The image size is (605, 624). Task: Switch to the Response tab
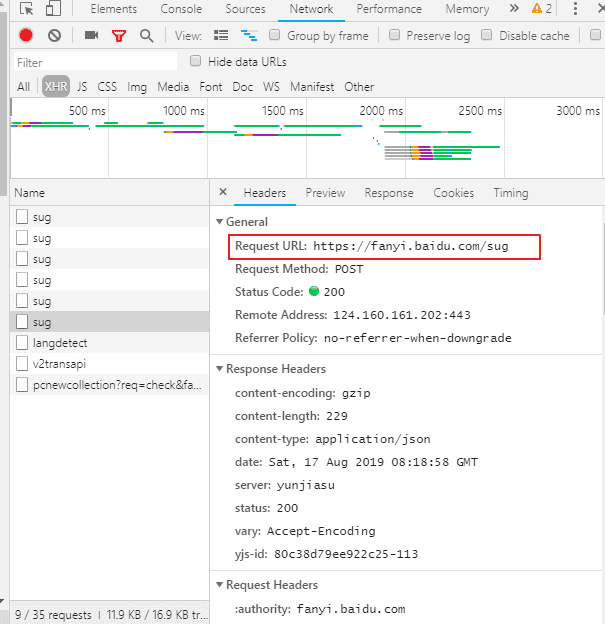pyautogui.click(x=389, y=193)
